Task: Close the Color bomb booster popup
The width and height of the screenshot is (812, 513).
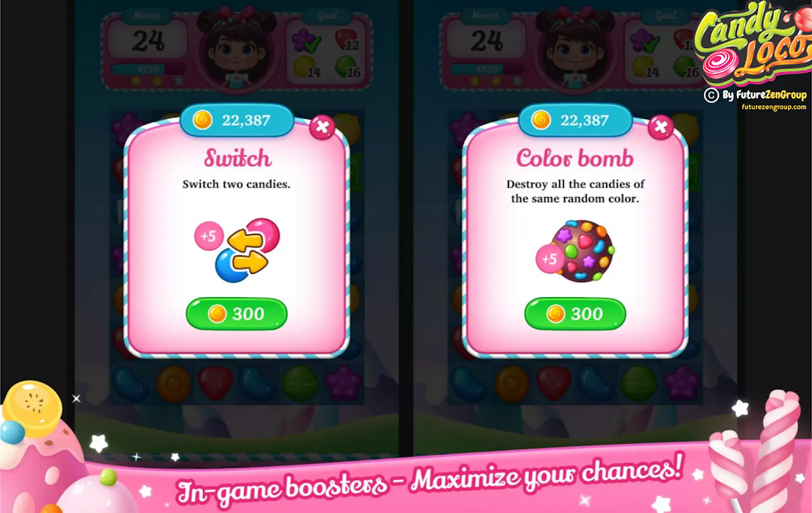Action: click(x=660, y=126)
